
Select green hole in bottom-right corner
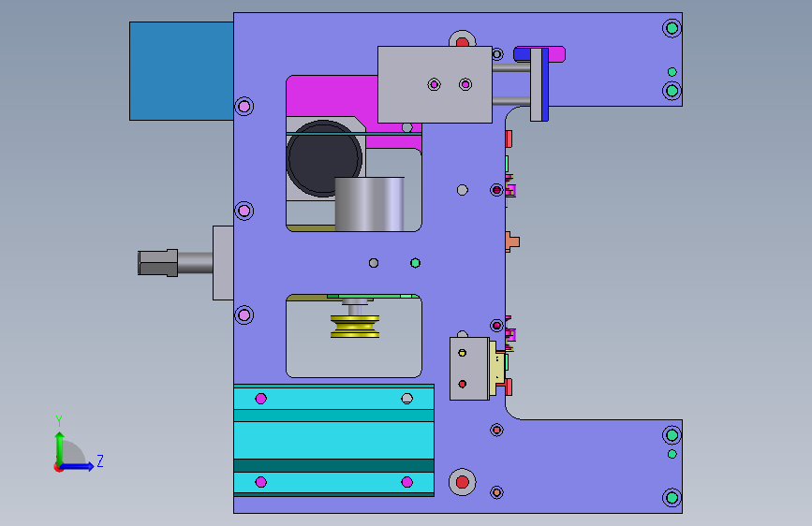(x=672, y=498)
